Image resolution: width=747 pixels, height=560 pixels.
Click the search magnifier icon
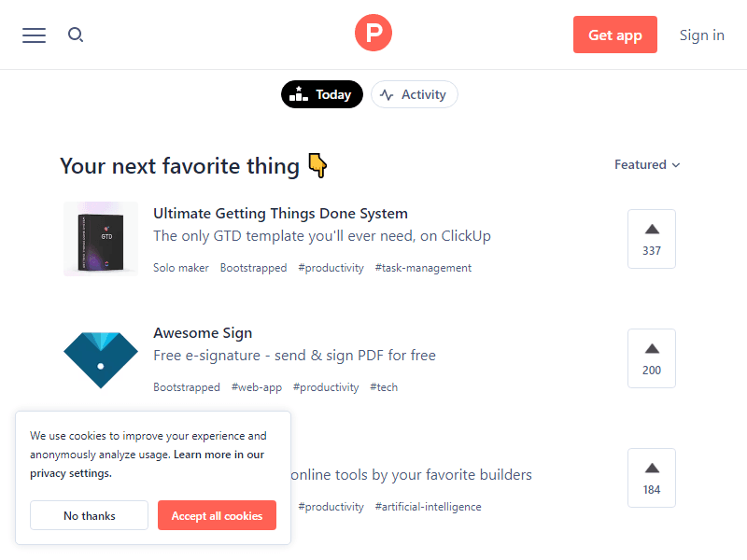[76, 35]
